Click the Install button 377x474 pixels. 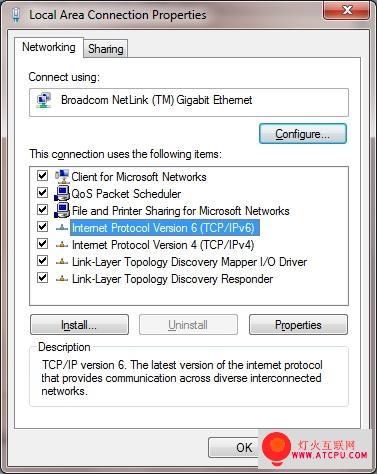coord(79,325)
